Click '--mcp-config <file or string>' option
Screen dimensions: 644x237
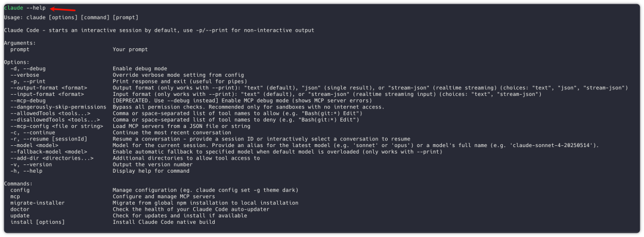(x=57, y=126)
